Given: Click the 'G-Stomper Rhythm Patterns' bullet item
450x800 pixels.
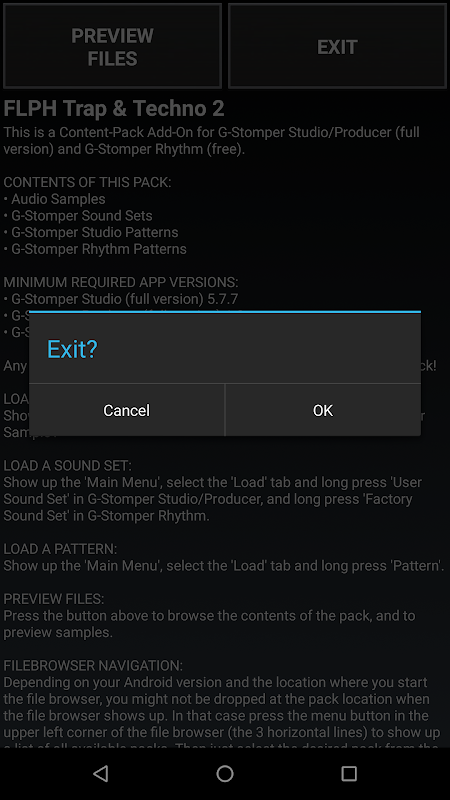Looking at the screenshot, I should (x=95, y=249).
